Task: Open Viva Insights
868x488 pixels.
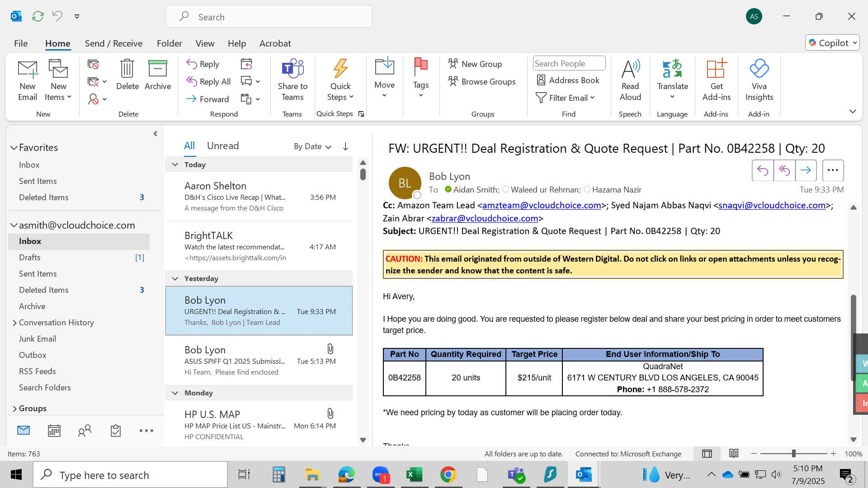Action: [759, 80]
